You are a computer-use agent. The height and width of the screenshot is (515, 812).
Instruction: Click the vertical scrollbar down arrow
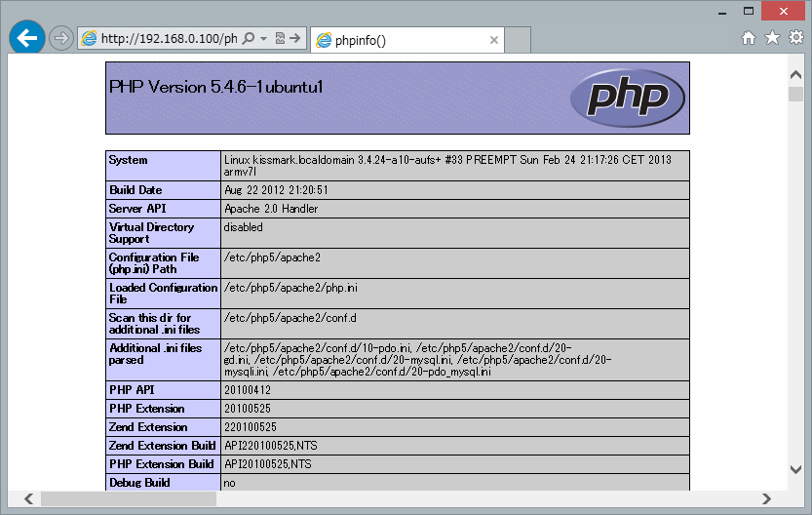796,469
